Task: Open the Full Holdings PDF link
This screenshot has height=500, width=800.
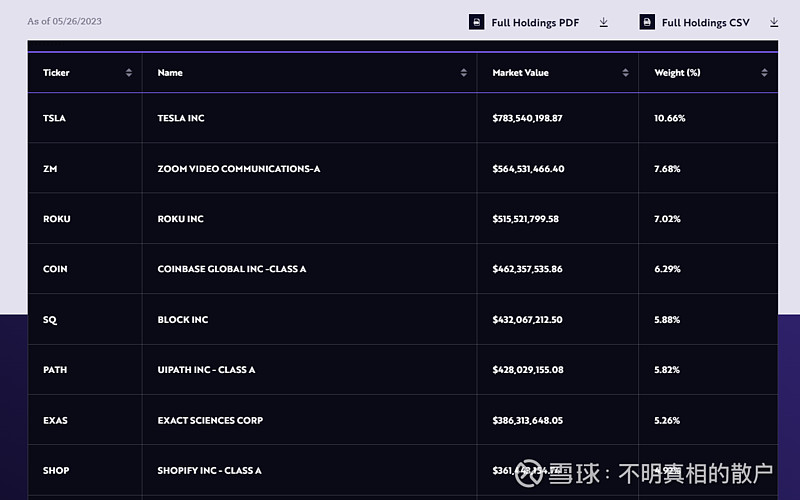Action: coord(535,22)
